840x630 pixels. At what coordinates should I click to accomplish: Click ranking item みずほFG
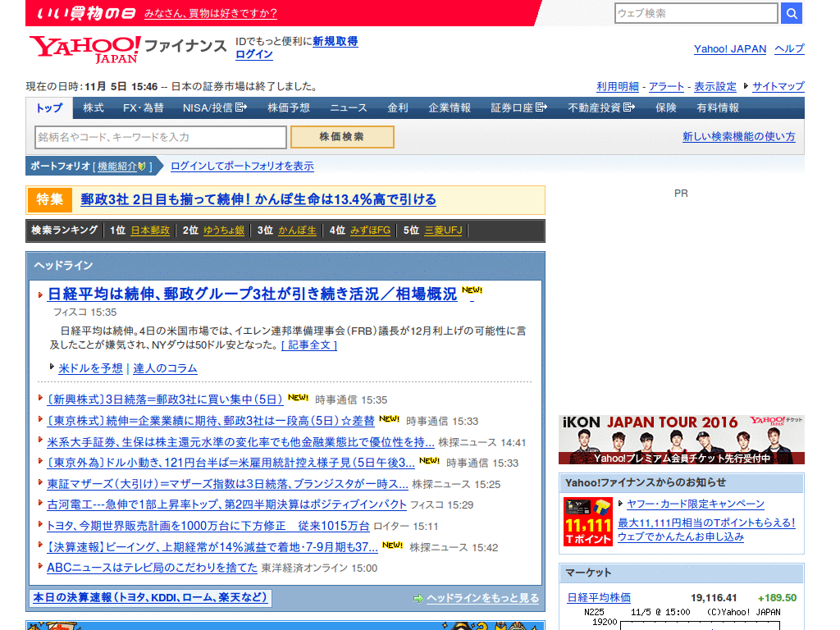coord(370,231)
